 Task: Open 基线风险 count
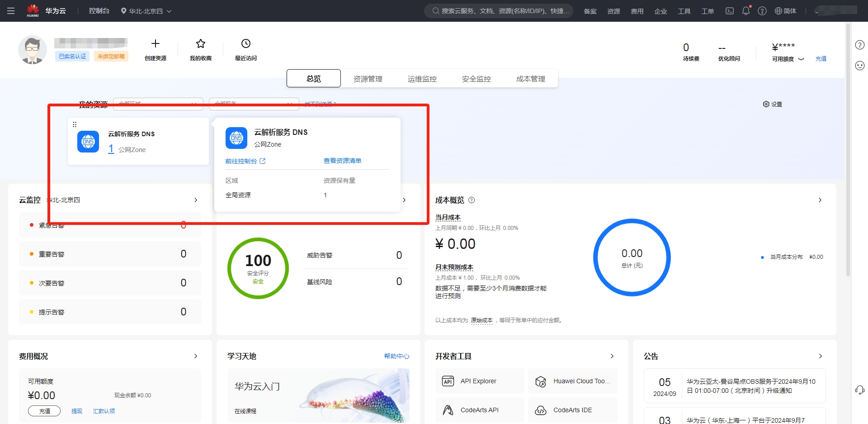[399, 281]
